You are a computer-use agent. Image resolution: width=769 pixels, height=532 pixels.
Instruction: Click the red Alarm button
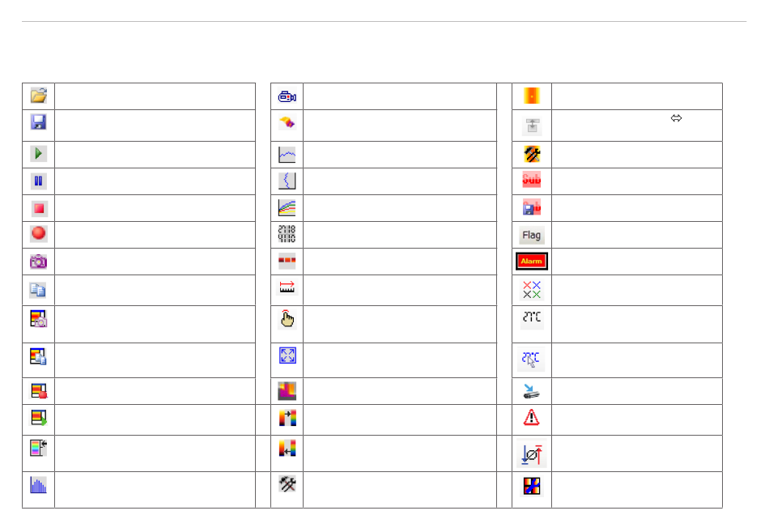point(532,261)
